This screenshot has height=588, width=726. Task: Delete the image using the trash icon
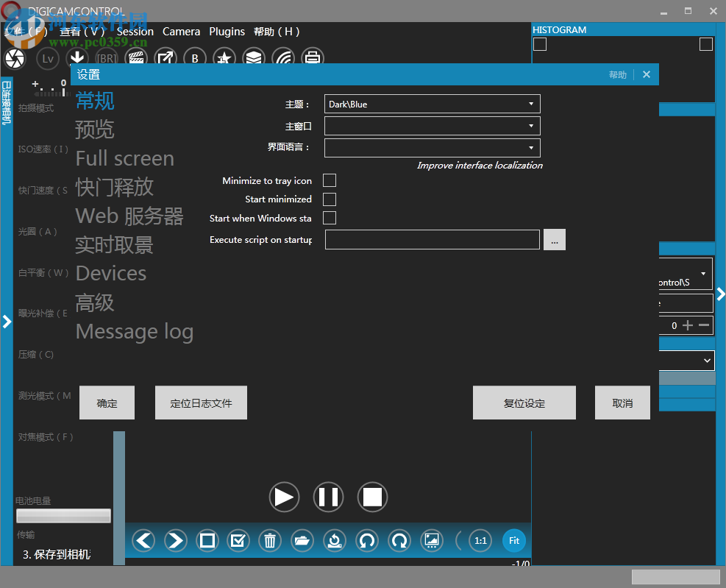click(269, 540)
